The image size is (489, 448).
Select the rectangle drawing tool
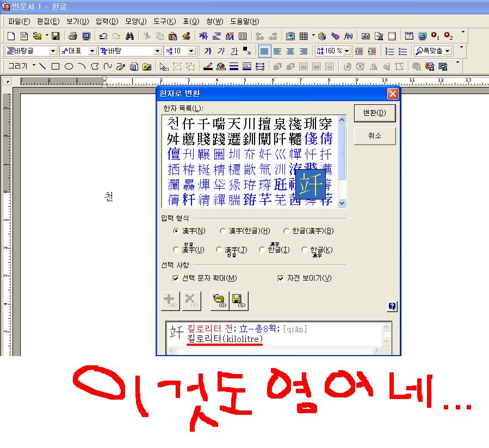pyautogui.click(x=55, y=67)
